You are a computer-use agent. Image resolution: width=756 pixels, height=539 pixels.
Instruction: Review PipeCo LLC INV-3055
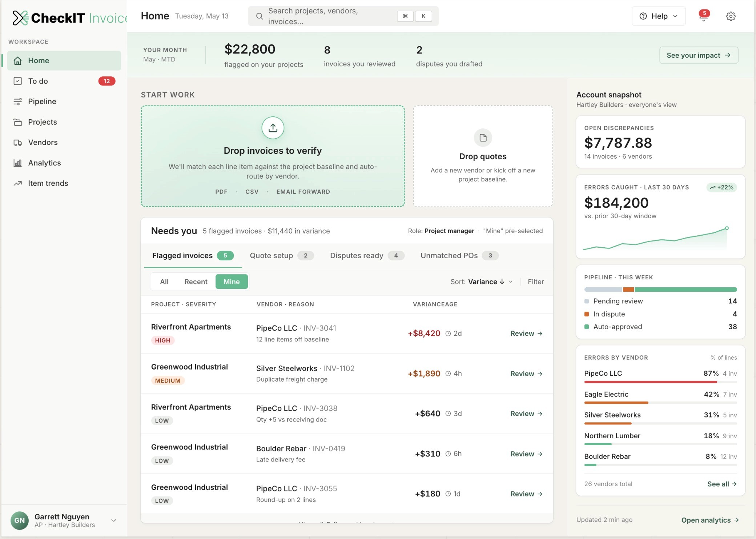tap(526, 494)
